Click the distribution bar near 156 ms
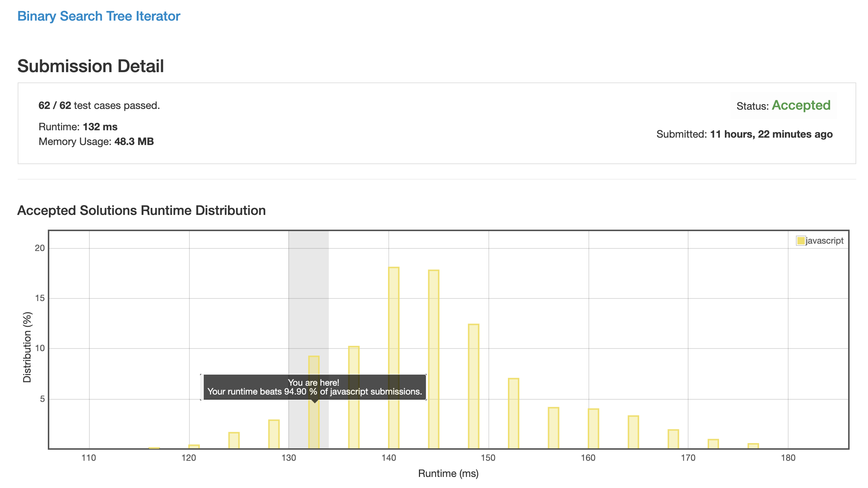868x488 pixels. pyautogui.click(x=554, y=428)
